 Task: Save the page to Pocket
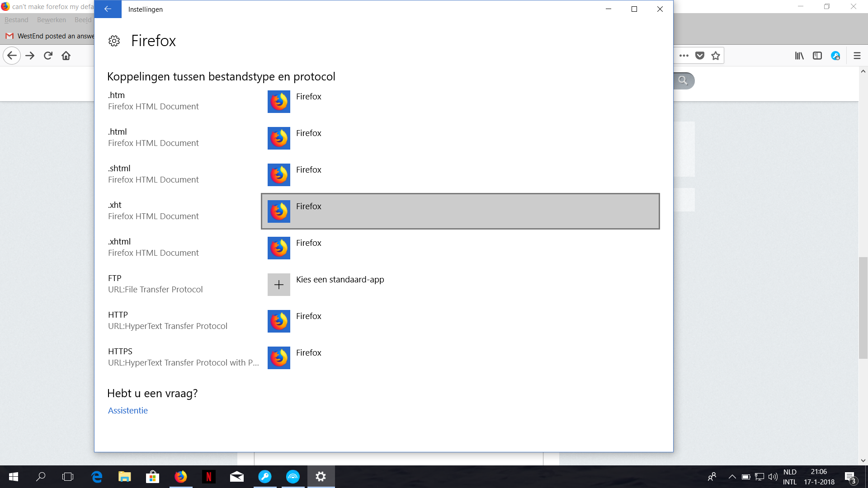[699, 56]
